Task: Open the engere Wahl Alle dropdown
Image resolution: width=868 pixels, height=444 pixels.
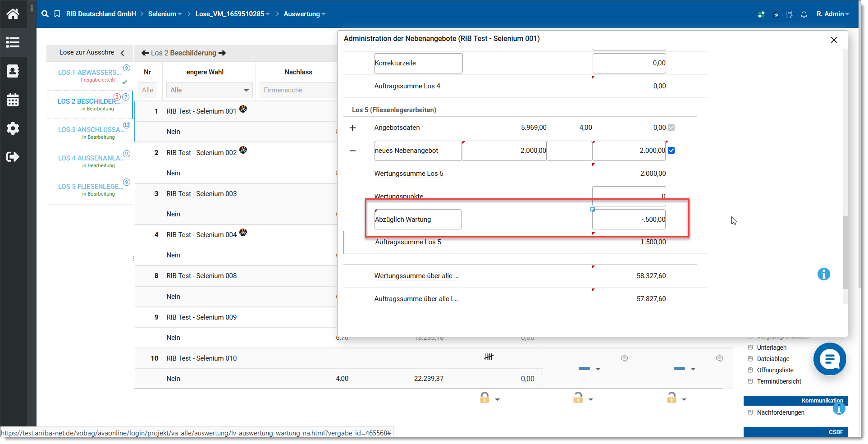Action: click(209, 90)
